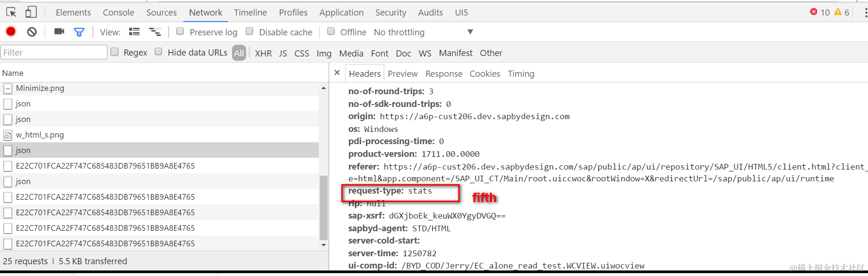Screen dimensions: 868x276
Task: Filter requests by CSS
Action: pyautogui.click(x=302, y=53)
